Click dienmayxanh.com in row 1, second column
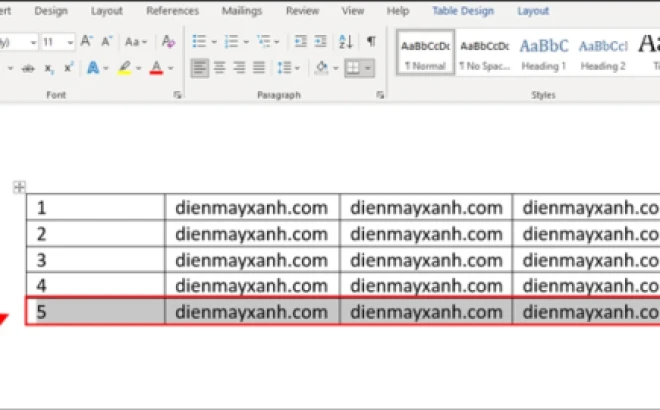Screen dimensions: 660x410 (252, 208)
